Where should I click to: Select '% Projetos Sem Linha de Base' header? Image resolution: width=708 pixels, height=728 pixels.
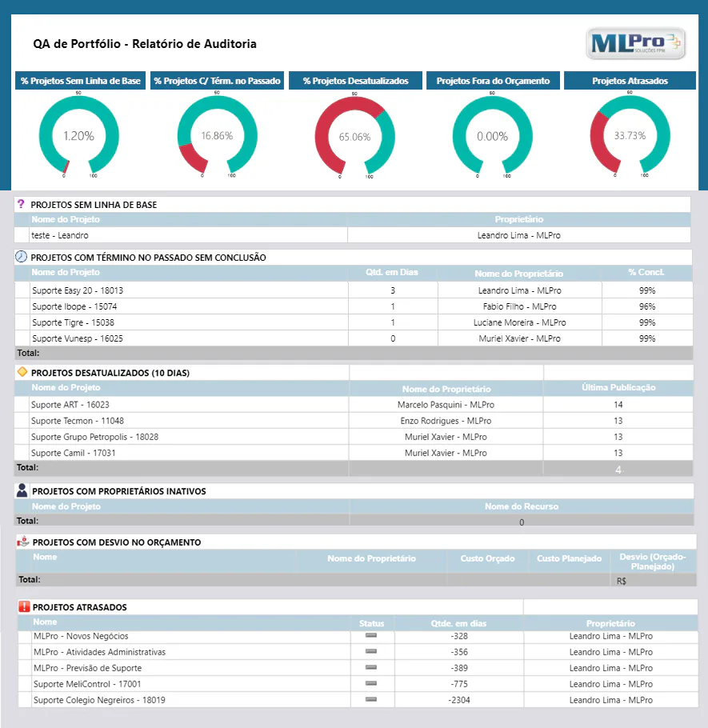pos(80,81)
